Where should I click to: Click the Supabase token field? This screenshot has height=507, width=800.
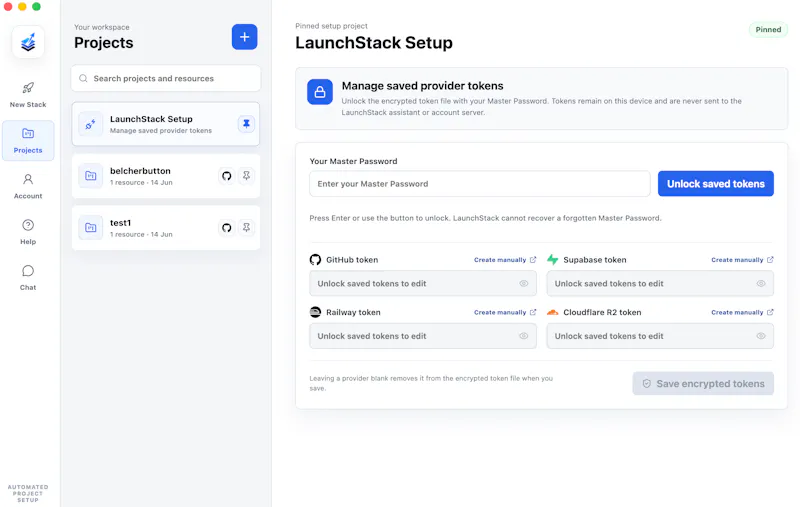[660, 284]
